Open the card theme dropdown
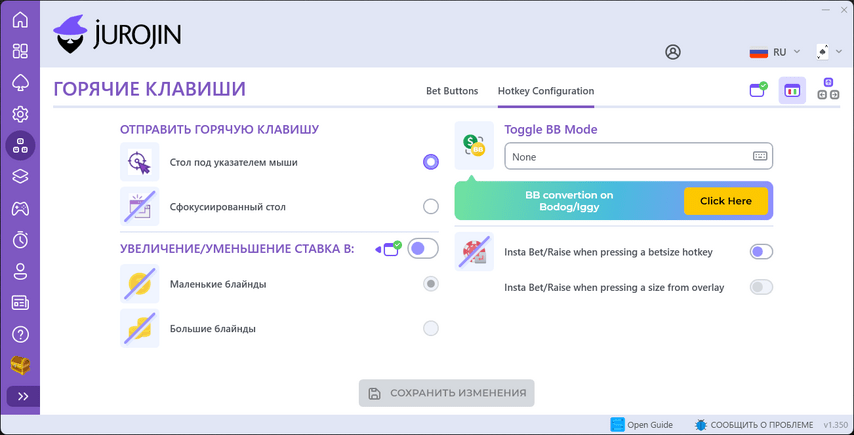The width and height of the screenshot is (854, 435). tap(828, 52)
